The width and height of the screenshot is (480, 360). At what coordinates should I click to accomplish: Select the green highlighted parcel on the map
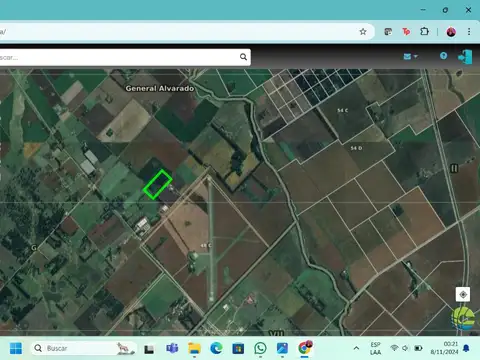(x=158, y=185)
